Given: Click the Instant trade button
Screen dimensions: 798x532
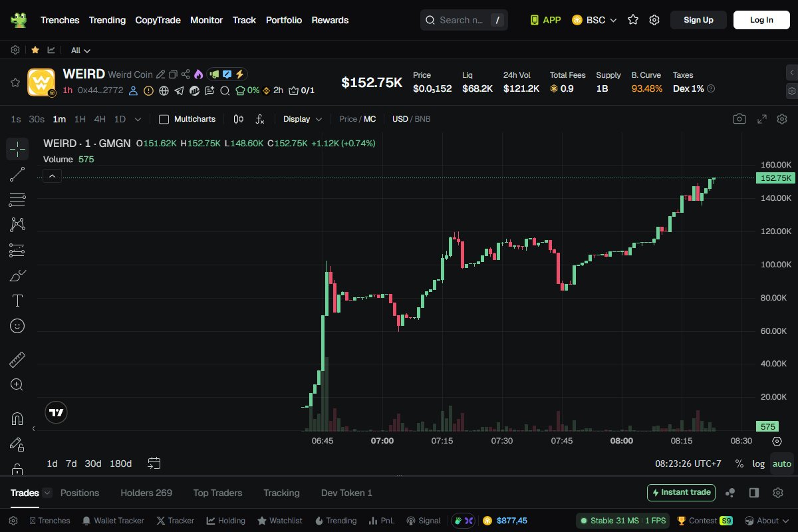Looking at the screenshot, I should [681, 493].
